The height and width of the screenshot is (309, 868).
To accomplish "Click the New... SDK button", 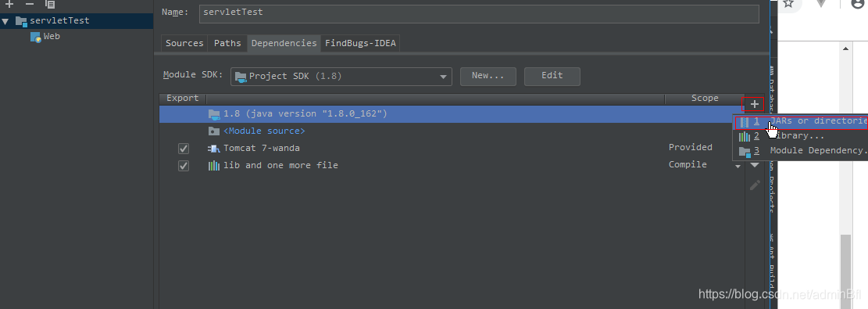I will click(488, 76).
